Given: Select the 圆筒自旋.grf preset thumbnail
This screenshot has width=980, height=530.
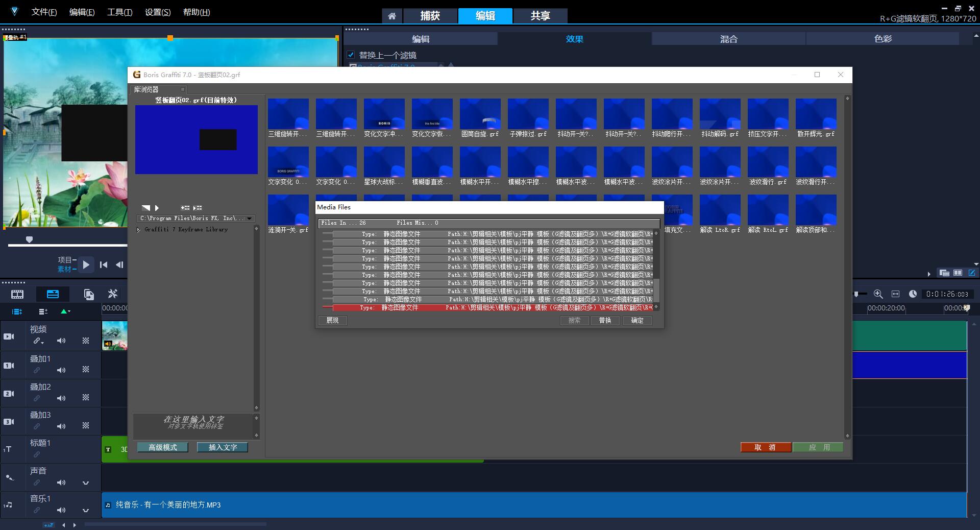Looking at the screenshot, I should (480, 114).
